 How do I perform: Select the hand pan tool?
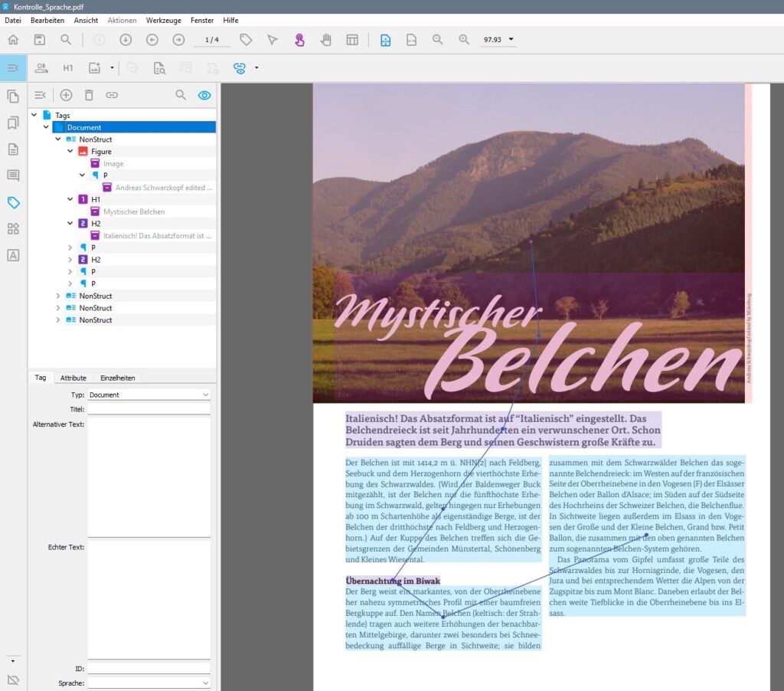325,40
